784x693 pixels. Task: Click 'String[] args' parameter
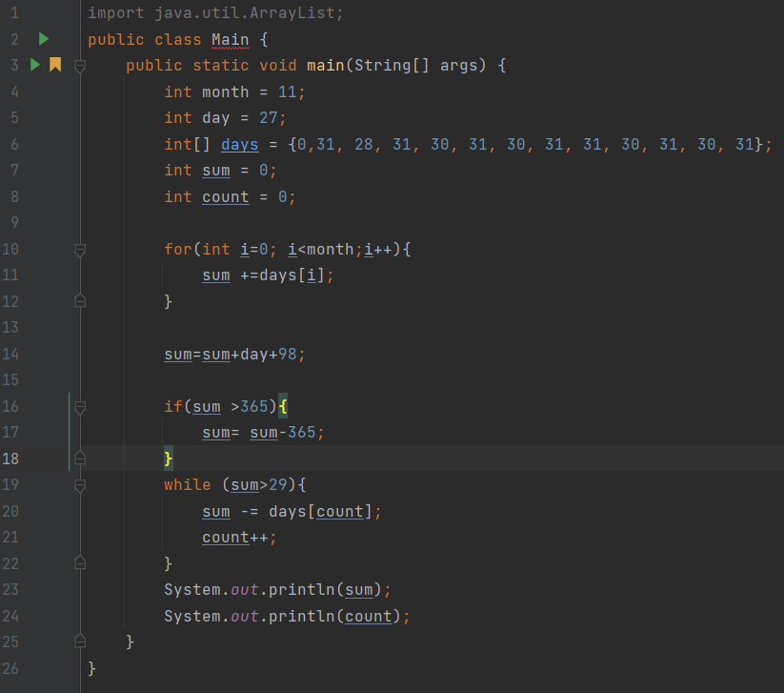click(419, 66)
